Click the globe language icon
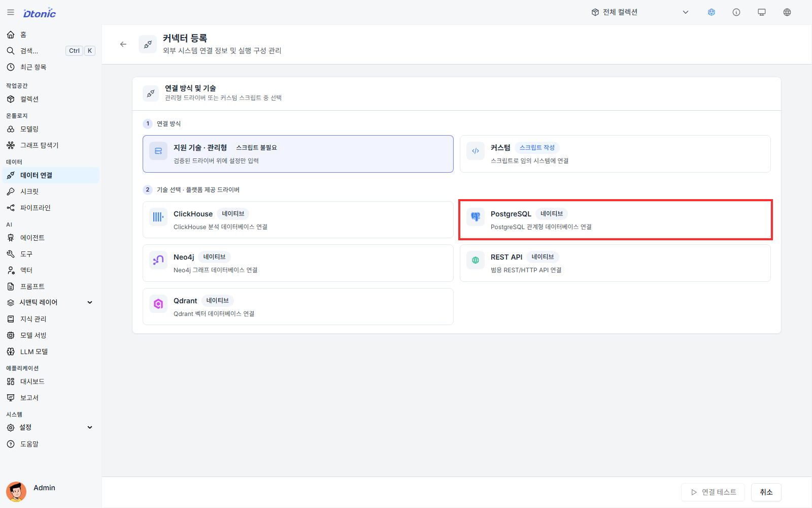The image size is (812, 508). click(x=787, y=12)
